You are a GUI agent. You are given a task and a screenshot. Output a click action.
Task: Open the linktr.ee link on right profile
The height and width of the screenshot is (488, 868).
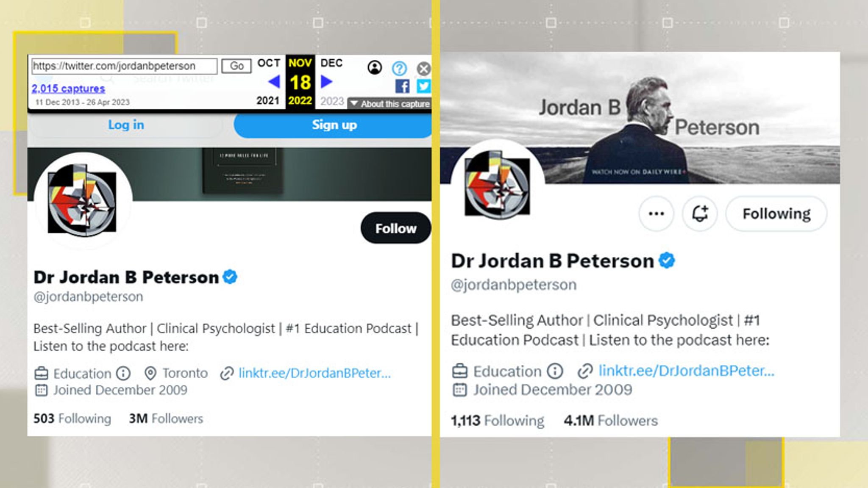pyautogui.click(x=686, y=371)
